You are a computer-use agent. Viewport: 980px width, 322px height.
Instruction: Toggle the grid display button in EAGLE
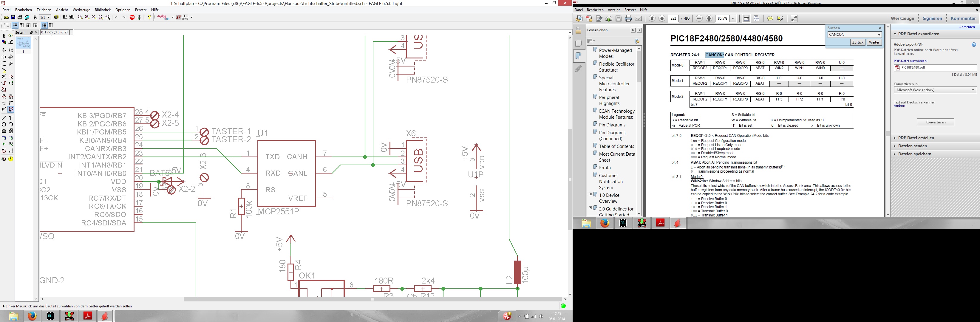point(6,25)
